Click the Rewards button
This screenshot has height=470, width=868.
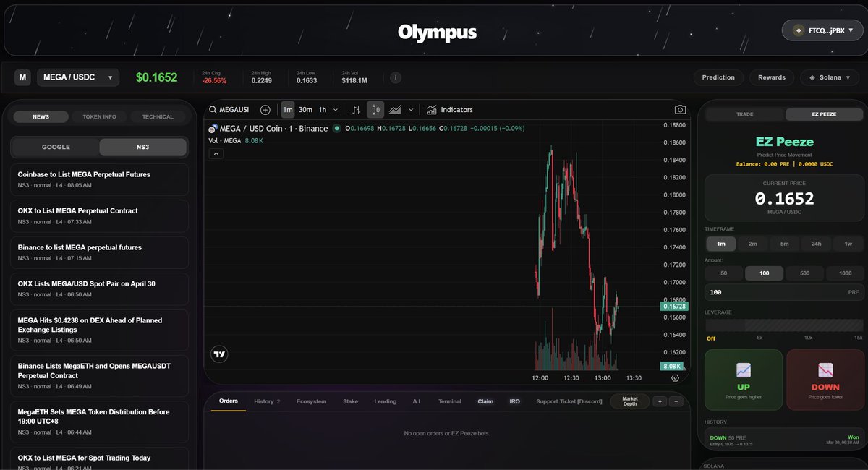pos(772,77)
